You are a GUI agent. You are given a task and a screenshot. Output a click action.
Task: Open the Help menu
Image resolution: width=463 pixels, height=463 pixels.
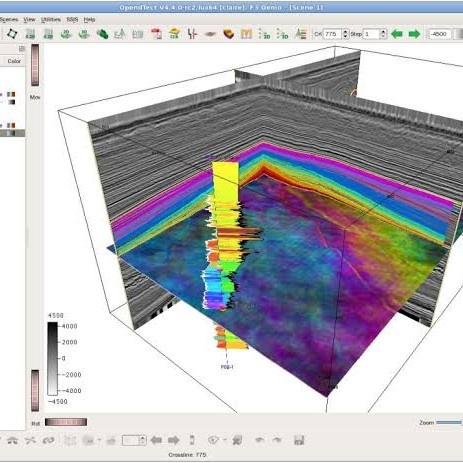coord(89,20)
